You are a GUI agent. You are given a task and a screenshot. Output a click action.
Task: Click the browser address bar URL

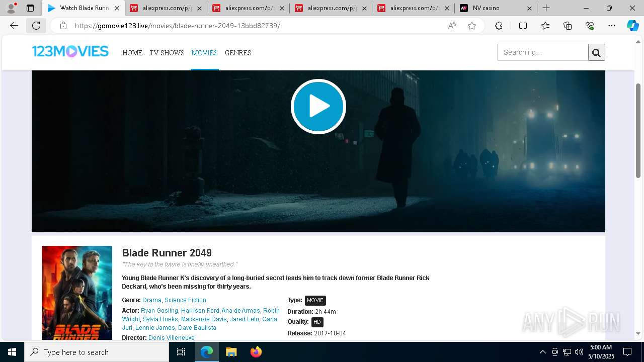click(x=178, y=26)
